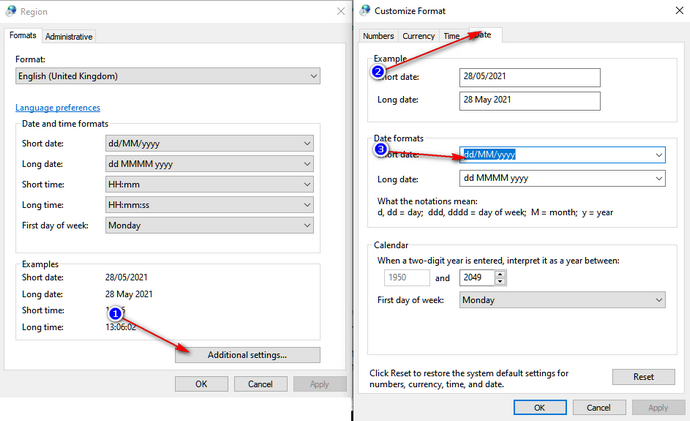Screen dimensions: 690x421
Task: Click the 13:06:02 long time example
Action: click(x=121, y=327)
